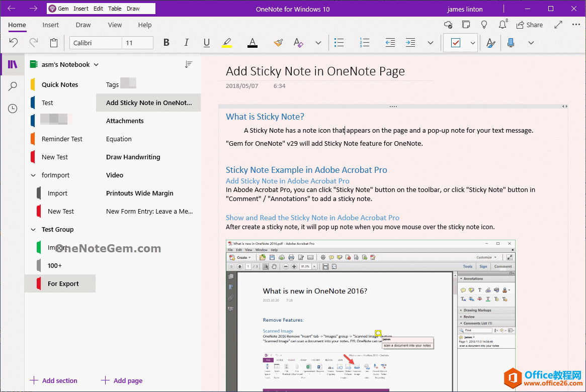Click the Undo arrow icon
Viewport: 586px width, 392px height.
click(14, 43)
